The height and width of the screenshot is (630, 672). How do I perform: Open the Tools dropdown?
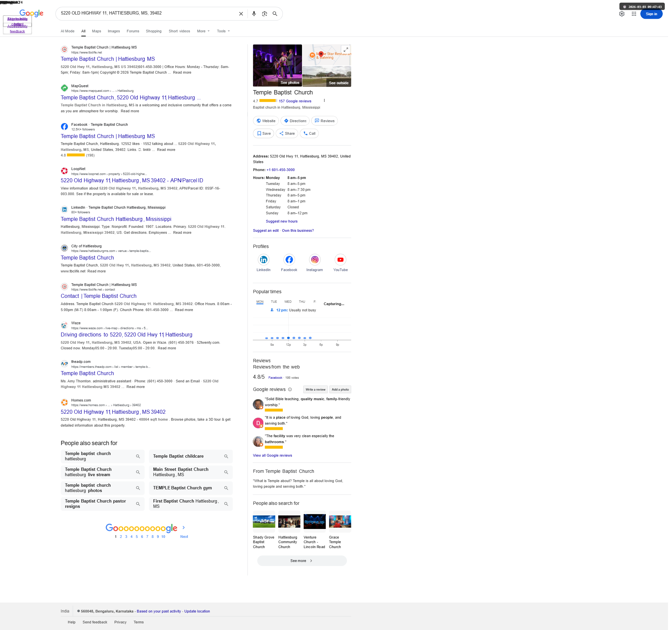(224, 31)
